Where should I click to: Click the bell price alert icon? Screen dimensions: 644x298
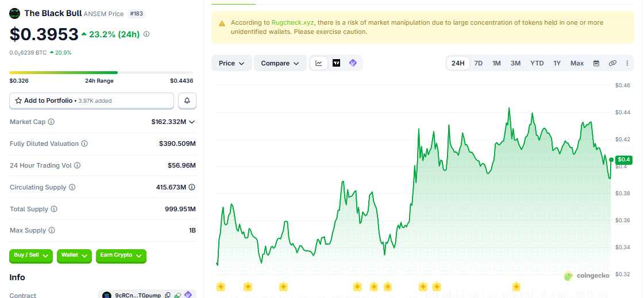coord(187,100)
